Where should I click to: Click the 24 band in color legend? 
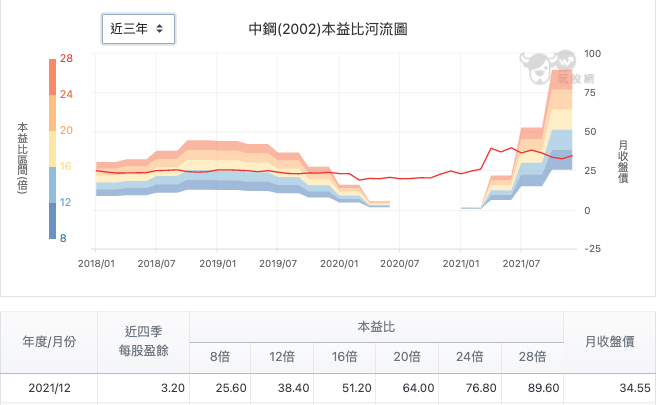click(x=52, y=113)
